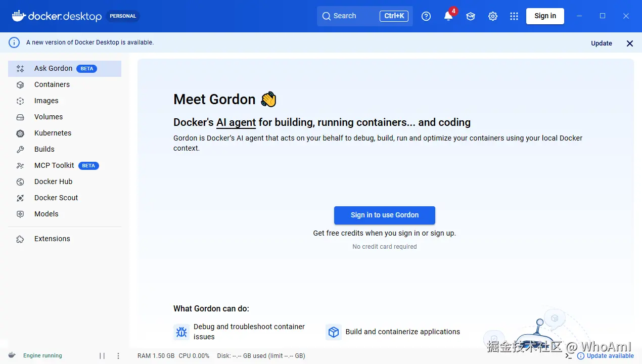This screenshot has width=642, height=364.
Task: Click Sign in to use Gordon
Action: pos(384,215)
